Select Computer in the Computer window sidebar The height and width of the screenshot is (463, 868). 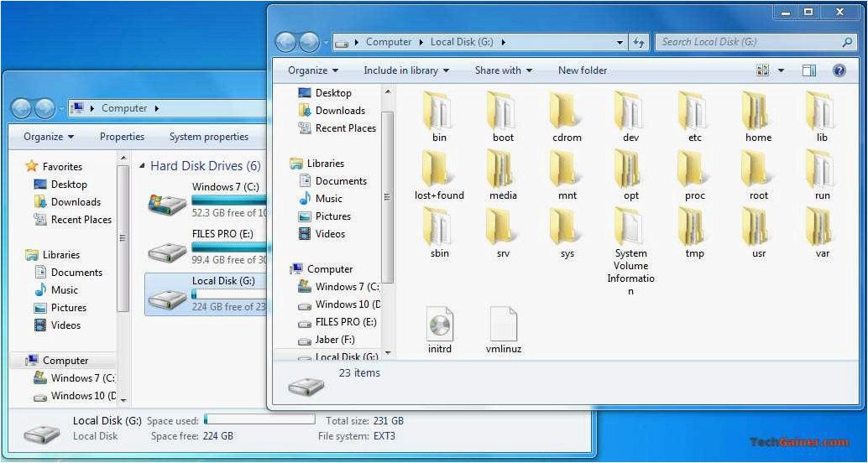(57, 361)
